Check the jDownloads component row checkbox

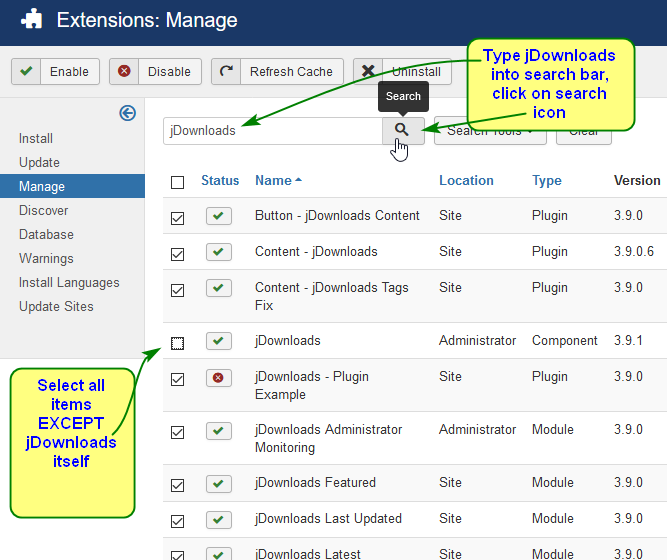point(177,343)
